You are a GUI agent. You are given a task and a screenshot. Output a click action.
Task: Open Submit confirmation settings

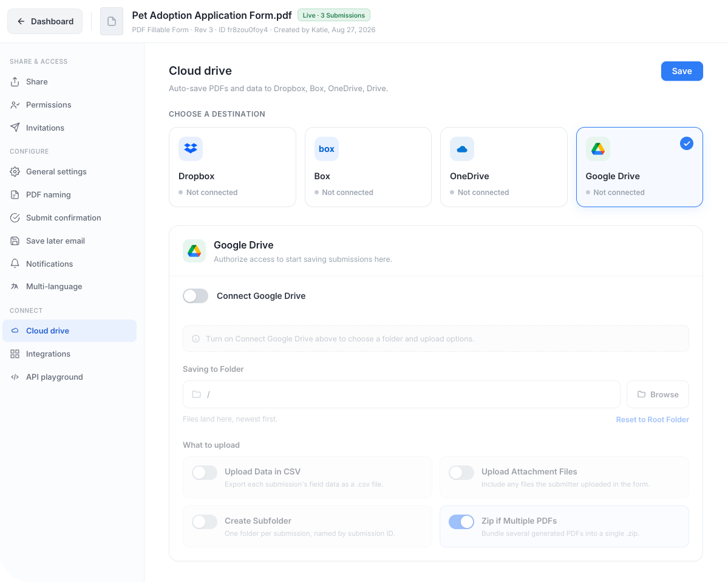[x=70, y=218]
